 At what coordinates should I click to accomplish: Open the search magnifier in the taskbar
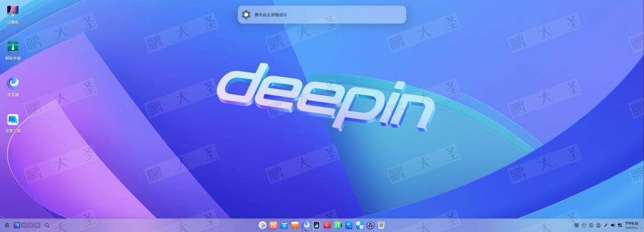(47, 226)
